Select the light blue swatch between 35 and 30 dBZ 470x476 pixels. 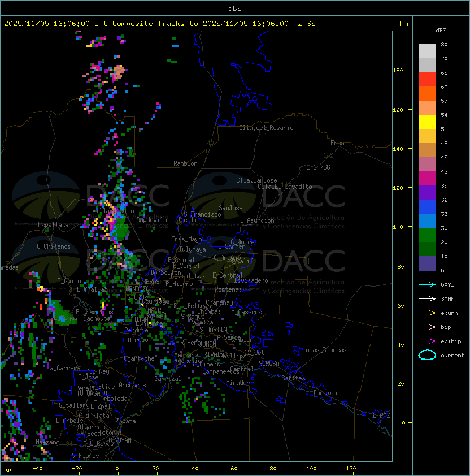(x=427, y=221)
